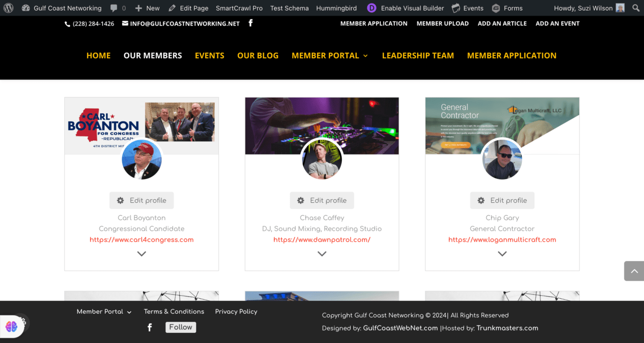This screenshot has height=343, width=644.
Task: Open OUR BLOG nav item
Action: tap(258, 55)
